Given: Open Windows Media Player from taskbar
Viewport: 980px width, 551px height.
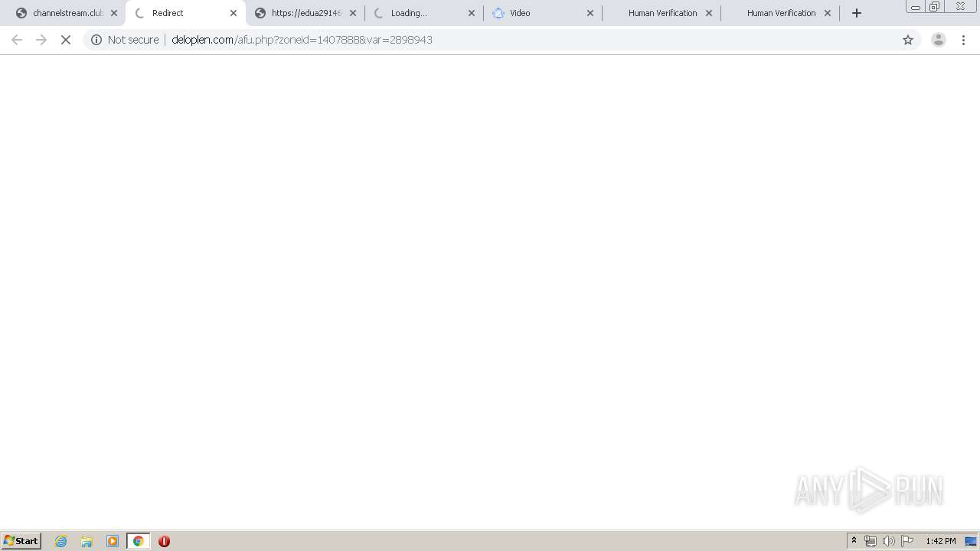Looking at the screenshot, I should [113, 541].
